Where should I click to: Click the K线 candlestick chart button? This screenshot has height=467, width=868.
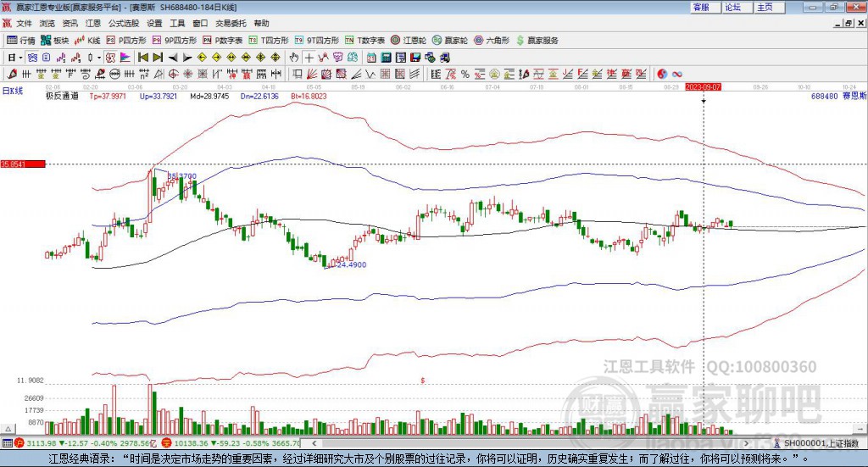[x=88, y=40]
